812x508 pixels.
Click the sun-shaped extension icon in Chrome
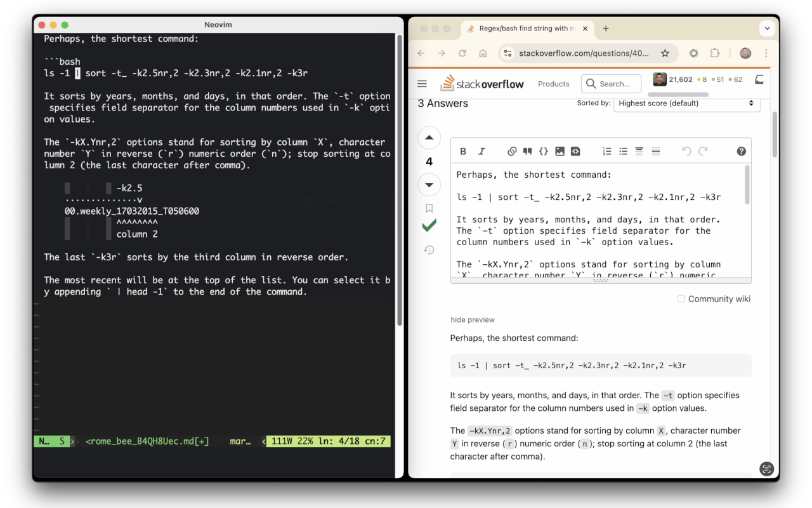coord(693,53)
